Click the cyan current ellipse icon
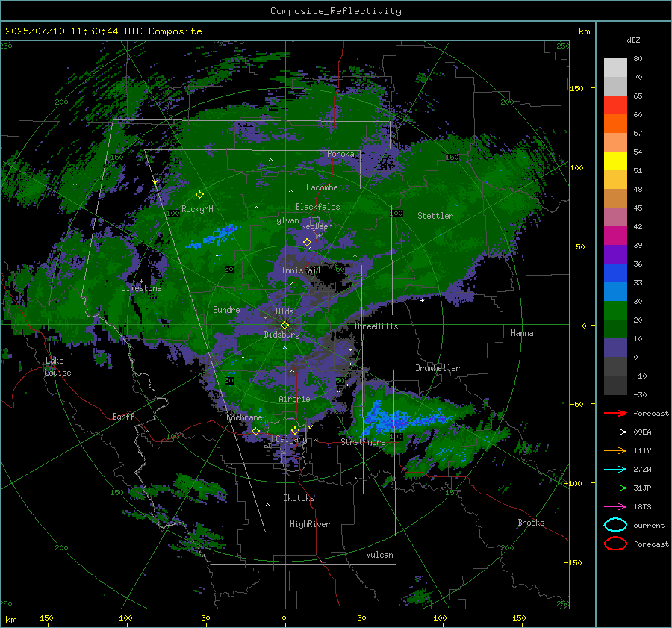Screen dimensions: 672x628 (x=615, y=525)
